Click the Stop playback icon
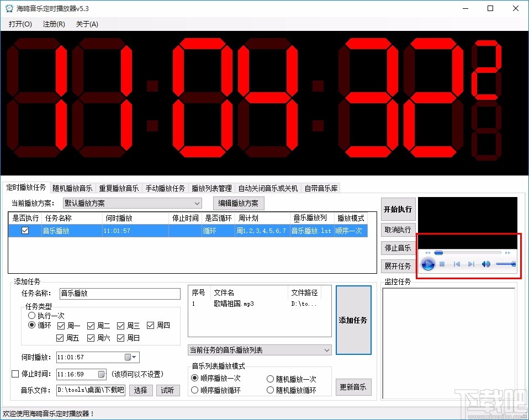529x420 pixels. [442, 264]
